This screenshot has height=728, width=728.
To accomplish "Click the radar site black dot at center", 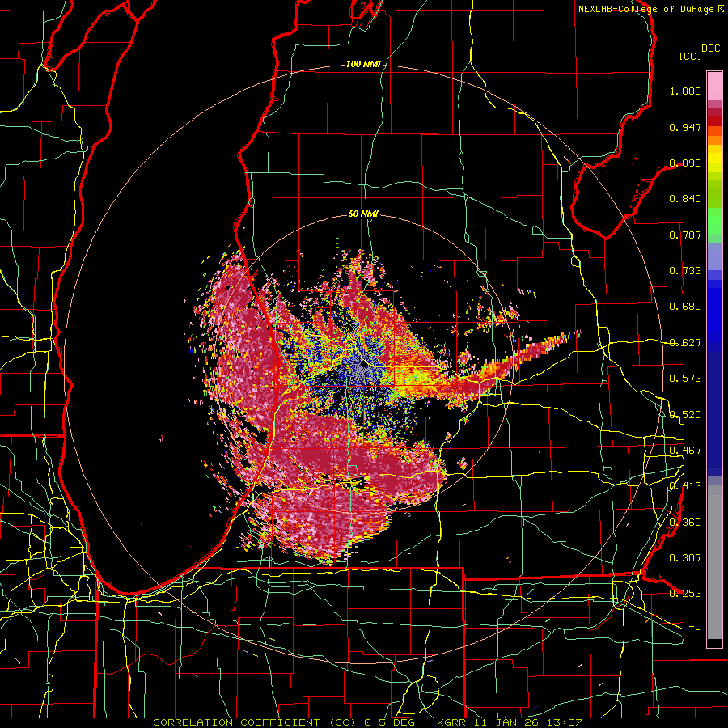I will coord(364,365).
